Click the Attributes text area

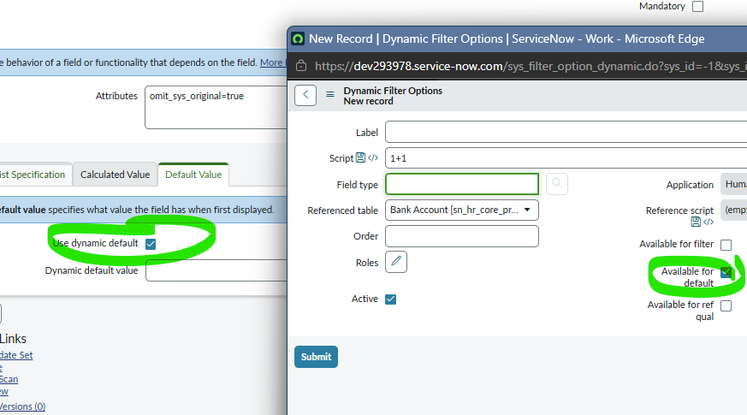click(x=216, y=107)
